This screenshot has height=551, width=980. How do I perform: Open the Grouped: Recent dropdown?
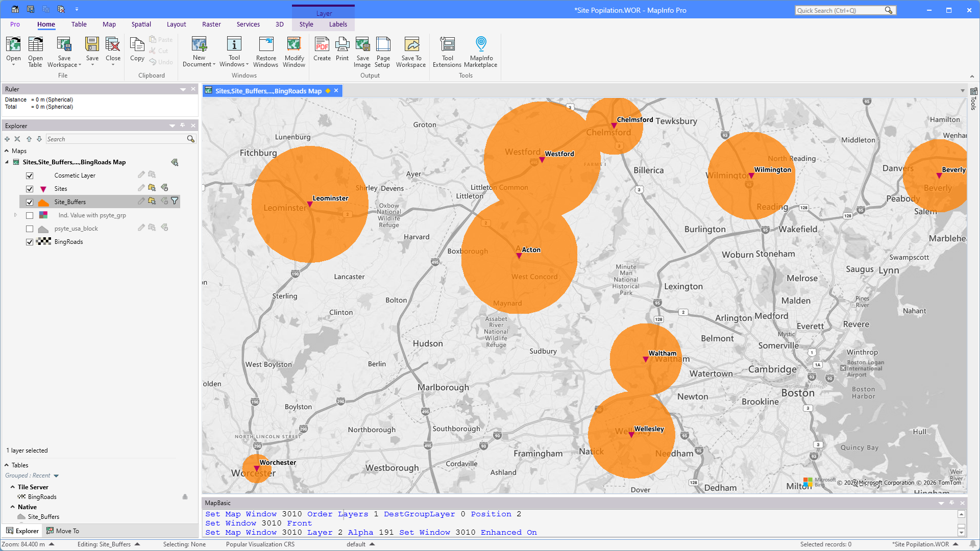tap(56, 475)
